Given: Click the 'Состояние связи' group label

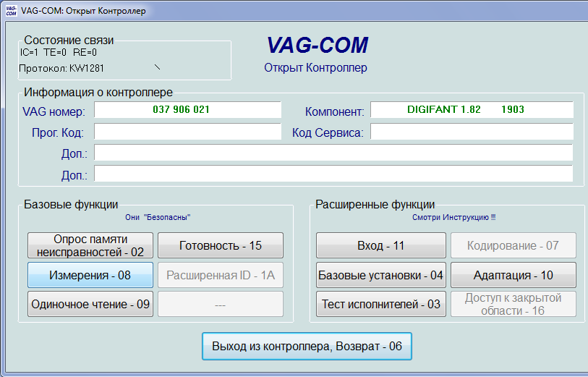Looking at the screenshot, I should tap(69, 40).
